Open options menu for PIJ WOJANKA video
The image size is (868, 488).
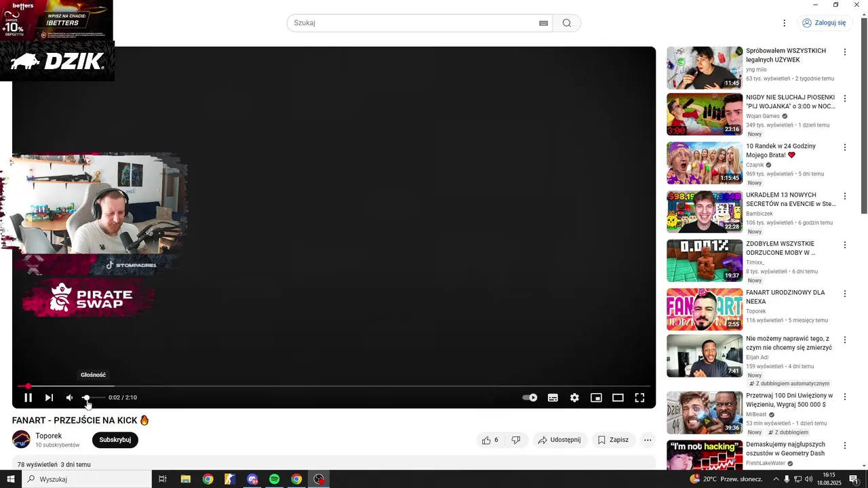[845, 99]
